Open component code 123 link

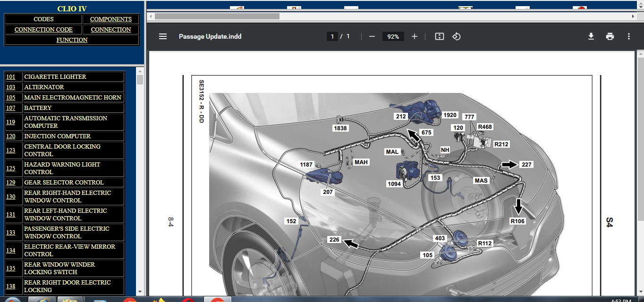tap(11, 150)
